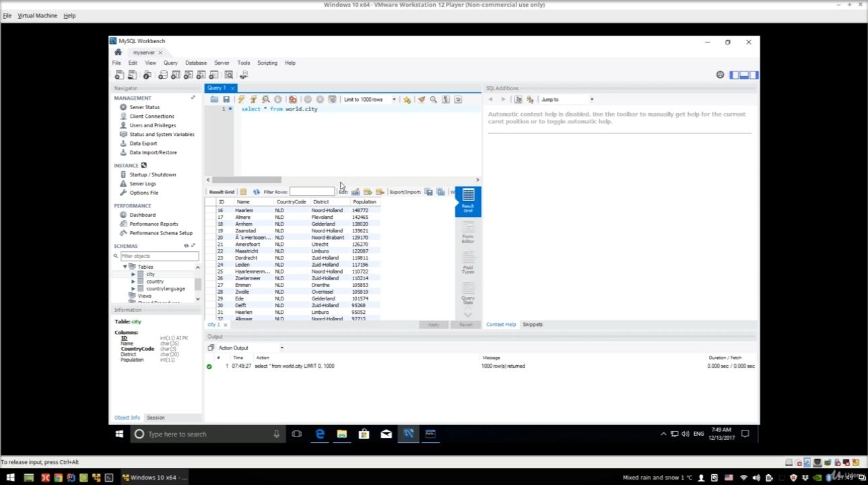Switch to the Session tab
This screenshot has height=485, width=868.
tap(156, 418)
